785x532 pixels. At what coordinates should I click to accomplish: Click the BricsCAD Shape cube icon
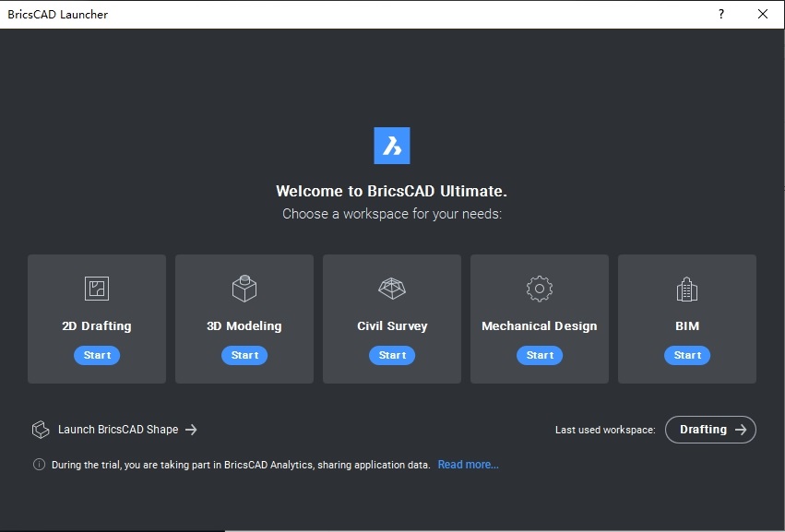tap(41, 430)
